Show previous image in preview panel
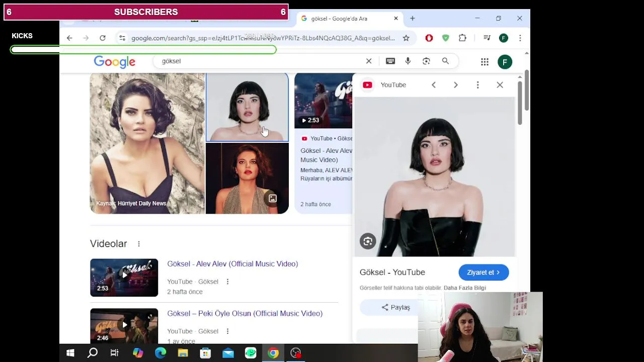Image resolution: width=644 pixels, height=362 pixels. tap(434, 85)
